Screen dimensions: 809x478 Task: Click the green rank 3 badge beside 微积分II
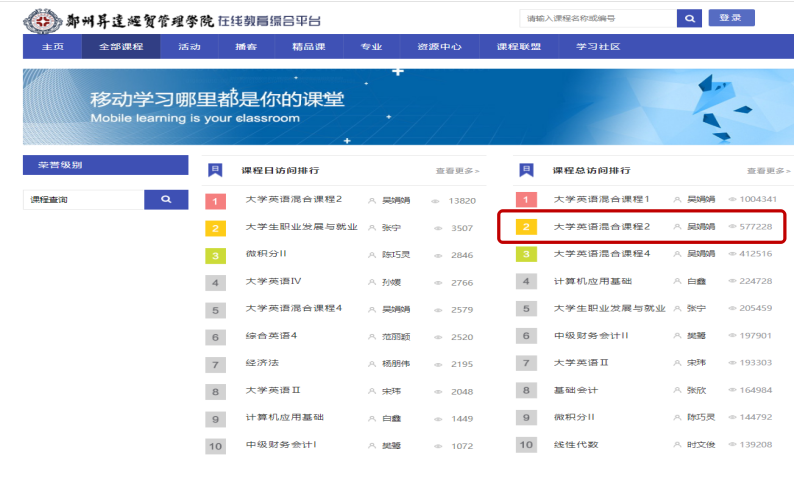pos(215,255)
